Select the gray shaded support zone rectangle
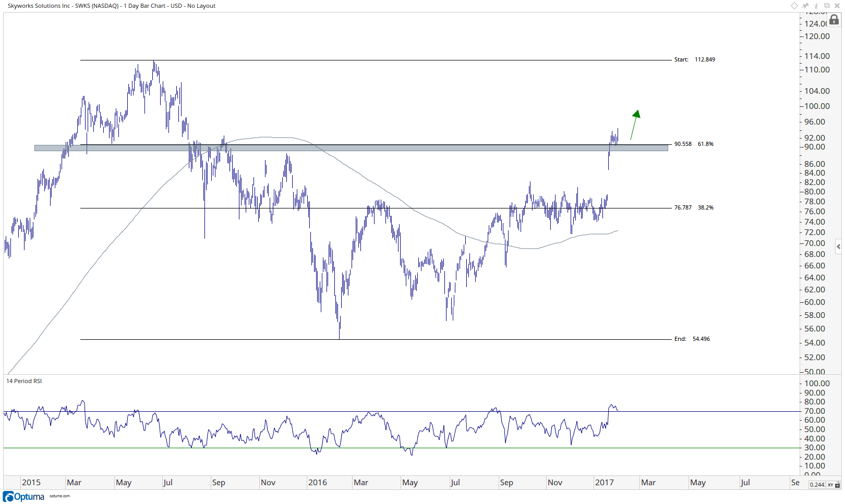 pyautogui.click(x=351, y=148)
